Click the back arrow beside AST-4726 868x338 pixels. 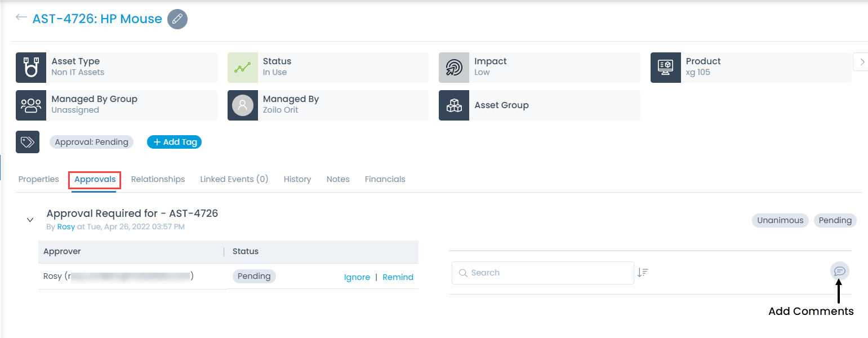coord(21,17)
